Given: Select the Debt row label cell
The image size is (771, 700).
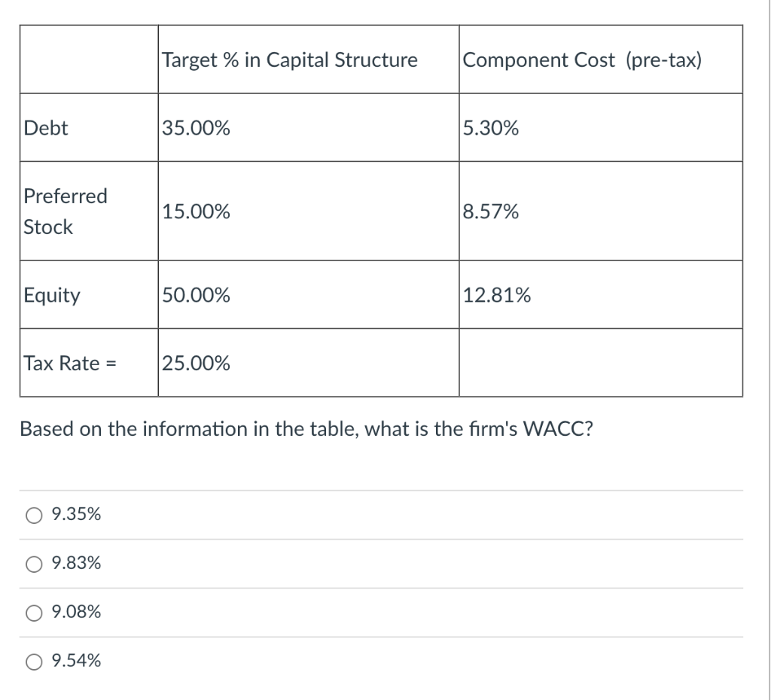Looking at the screenshot, I should pyautogui.click(x=47, y=128).
